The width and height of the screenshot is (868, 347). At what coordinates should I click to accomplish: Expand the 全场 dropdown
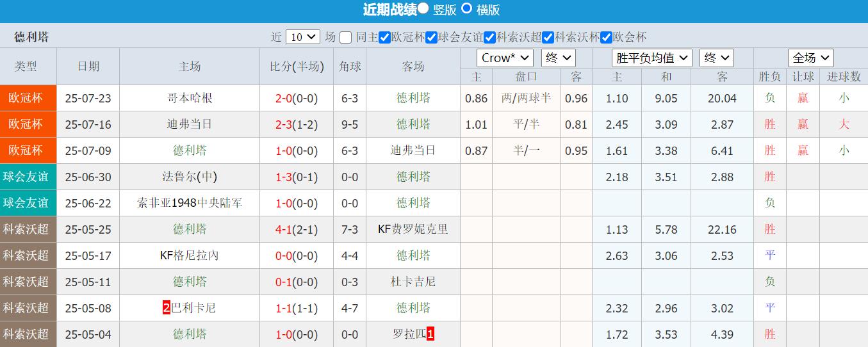(810, 58)
